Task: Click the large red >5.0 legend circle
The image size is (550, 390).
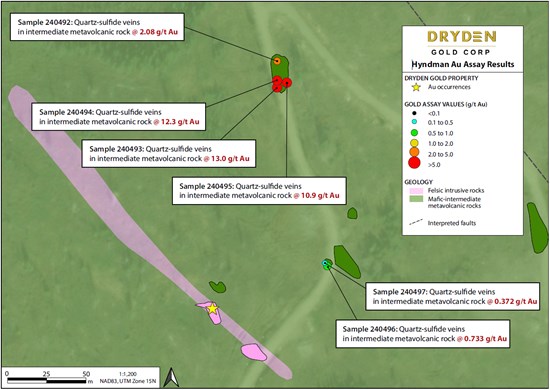Action: [414, 163]
